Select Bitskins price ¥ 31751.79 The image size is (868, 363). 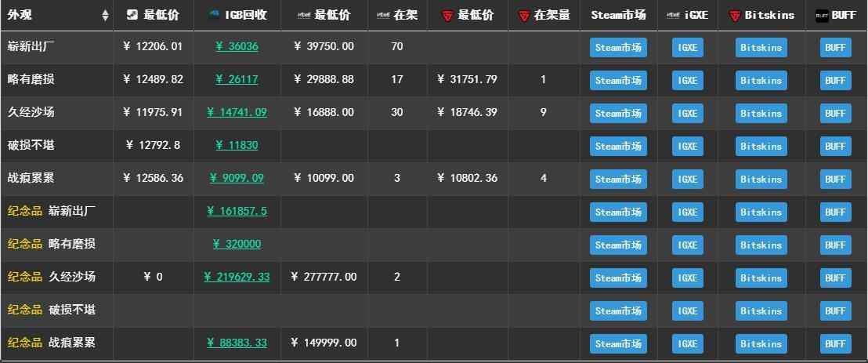pos(467,79)
